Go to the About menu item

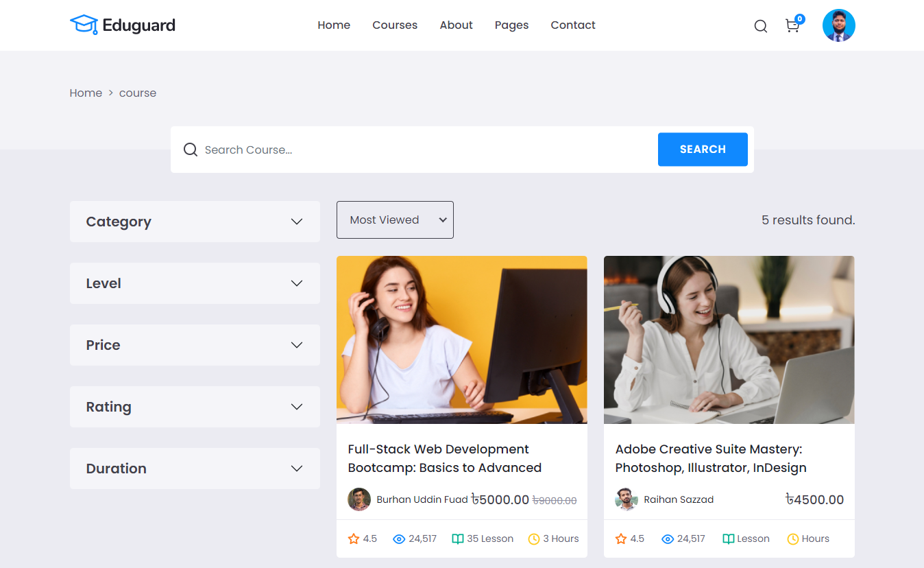point(456,25)
